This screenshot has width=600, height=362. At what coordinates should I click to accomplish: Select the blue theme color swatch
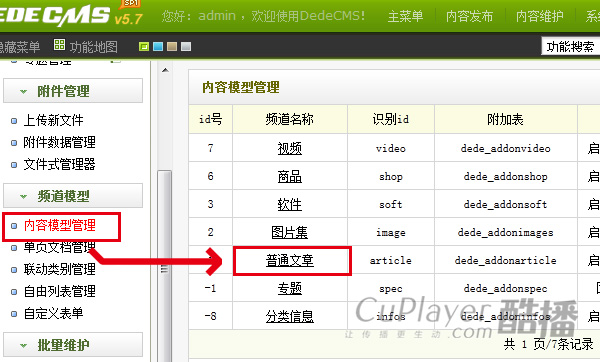tap(158, 47)
